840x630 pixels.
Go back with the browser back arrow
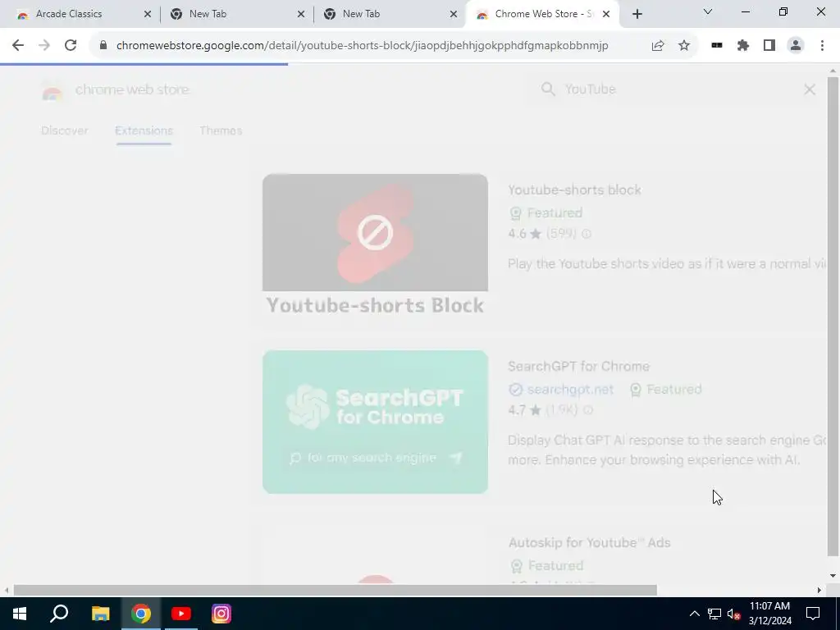[18, 46]
